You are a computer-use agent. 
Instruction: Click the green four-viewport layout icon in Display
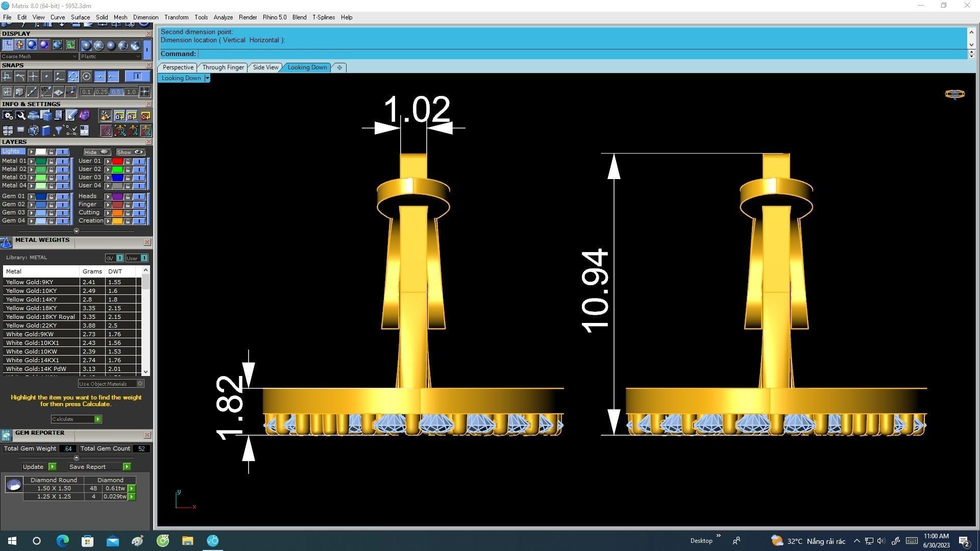(70, 44)
